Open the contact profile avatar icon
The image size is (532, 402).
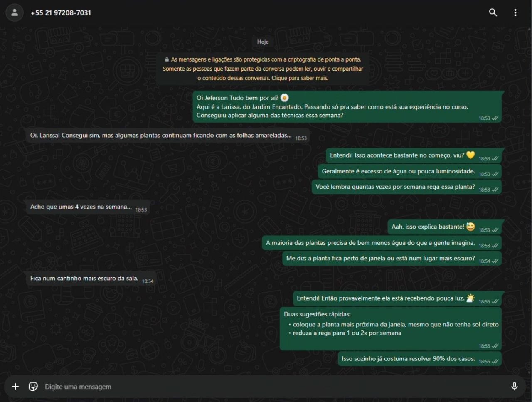[15, 12]
